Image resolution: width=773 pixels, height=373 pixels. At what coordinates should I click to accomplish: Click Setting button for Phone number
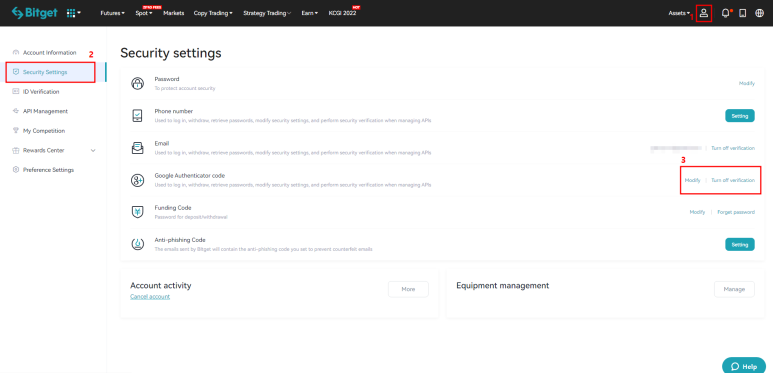(739, 116)
